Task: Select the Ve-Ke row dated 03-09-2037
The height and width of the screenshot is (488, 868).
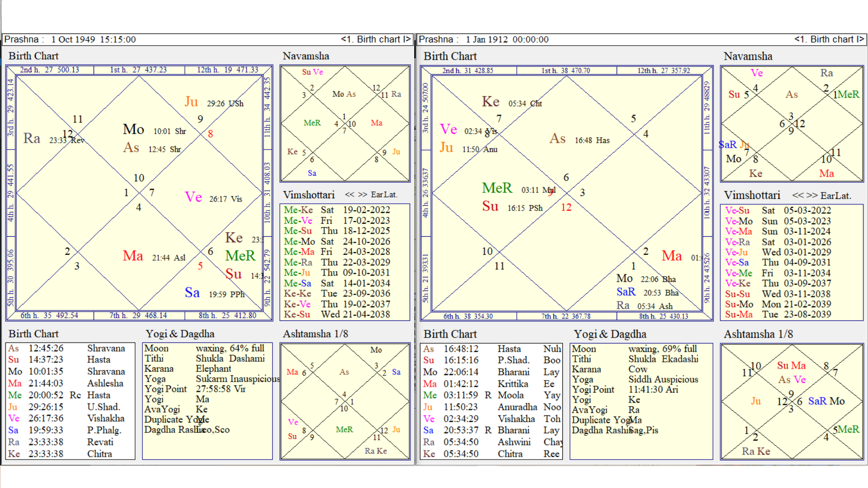Action: click(x=778, y=283)
